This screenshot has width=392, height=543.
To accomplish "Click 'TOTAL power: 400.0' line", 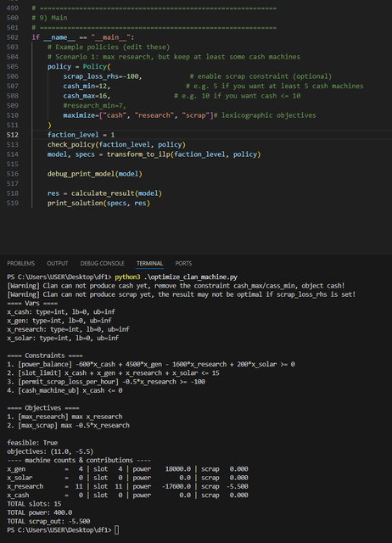I will (x=40, y=512).
